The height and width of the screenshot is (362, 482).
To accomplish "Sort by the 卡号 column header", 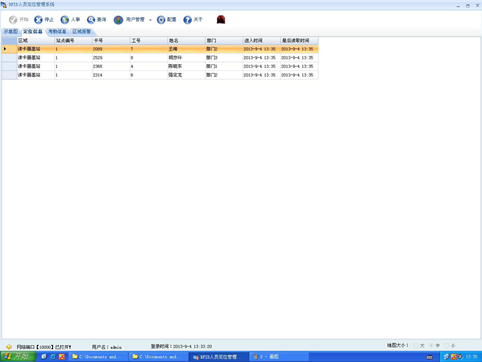I will 111,41.
